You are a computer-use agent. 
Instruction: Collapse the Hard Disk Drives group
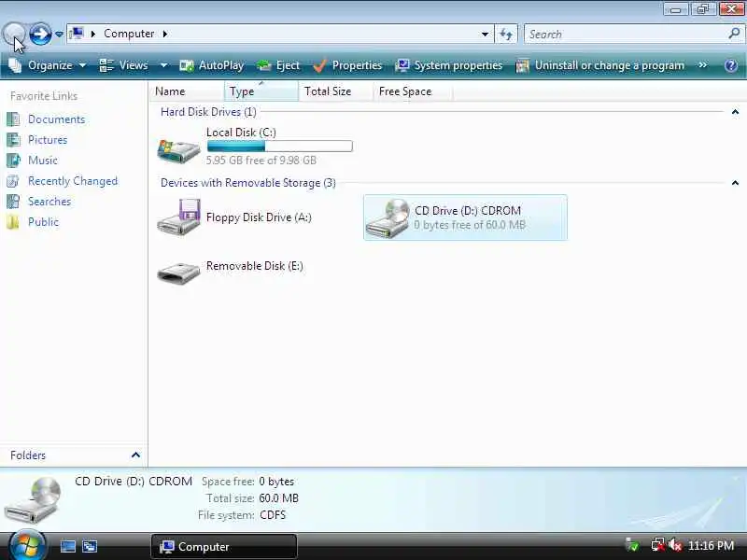(735, 112)
